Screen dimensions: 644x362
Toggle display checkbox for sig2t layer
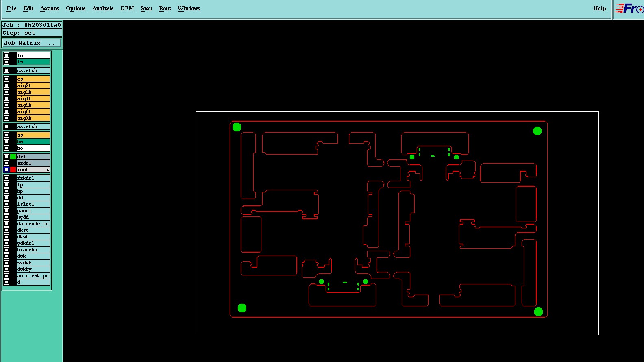(7, 85)
